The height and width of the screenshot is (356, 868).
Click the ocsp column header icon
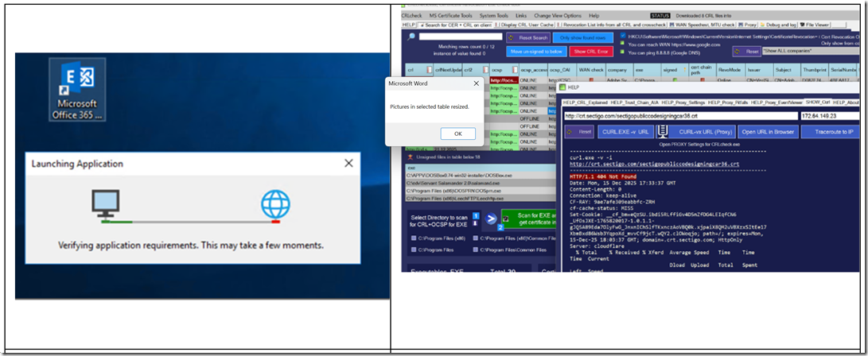[513, 71]
